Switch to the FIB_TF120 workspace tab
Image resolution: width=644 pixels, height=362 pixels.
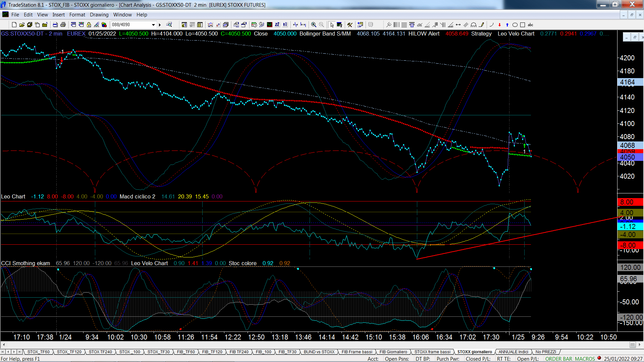[212, 352]
